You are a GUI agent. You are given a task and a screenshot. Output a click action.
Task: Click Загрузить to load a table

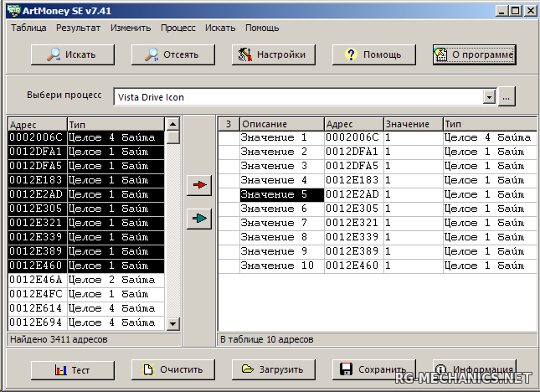click(x=273, y=369)
